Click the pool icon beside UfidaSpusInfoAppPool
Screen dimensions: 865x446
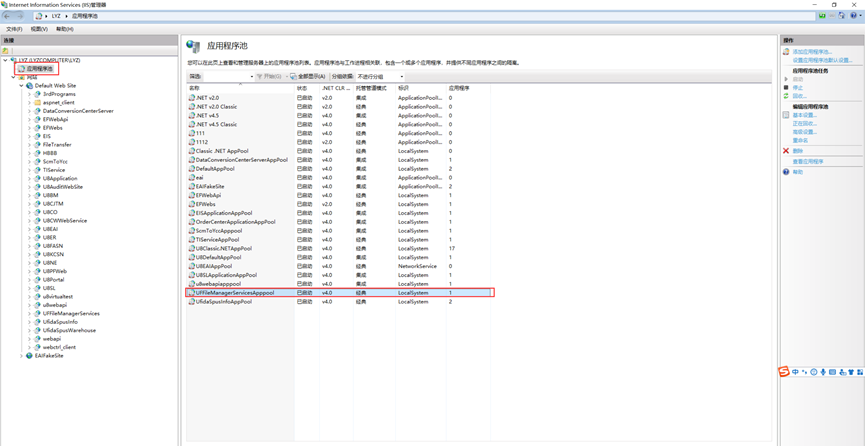(192, 302)
